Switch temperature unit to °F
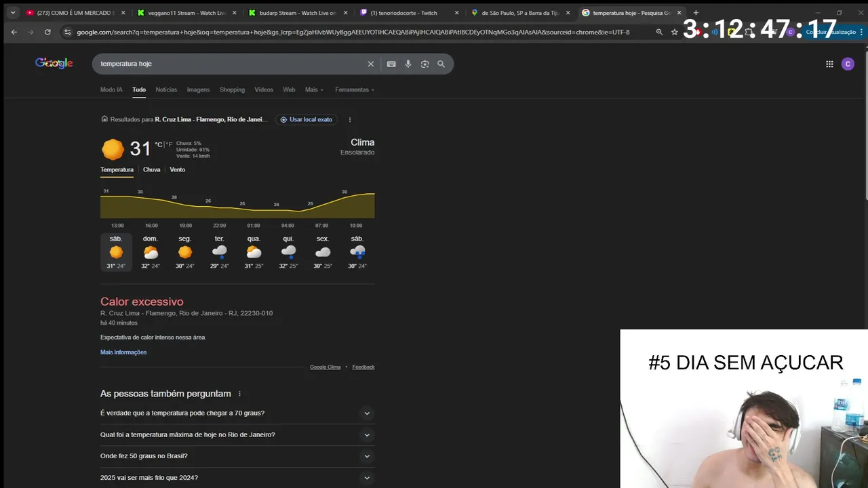Image resolution: width=868 pixels, height=488 pixels. click(170, 144)
